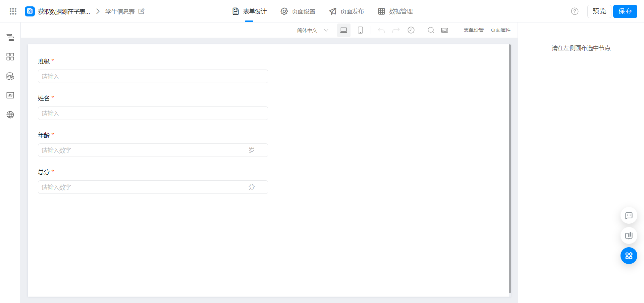Viewport: 644px width, 303px height.
Task: Switch to the 数据管理 tab
Action: (x=395, y=11)
